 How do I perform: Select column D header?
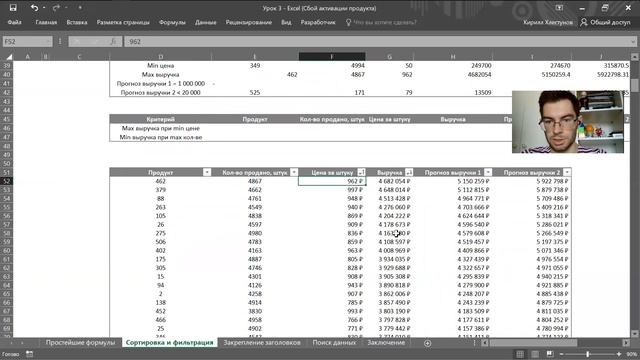click(160, 57)
